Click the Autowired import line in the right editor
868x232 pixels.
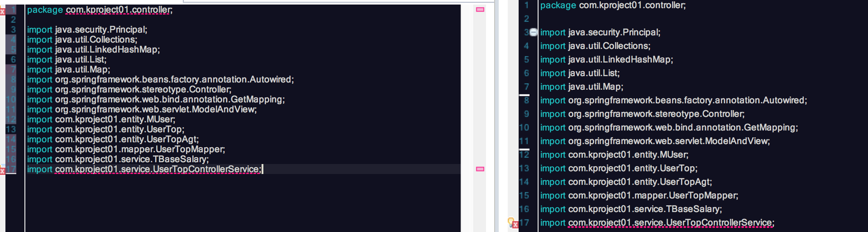coord(673,100)
